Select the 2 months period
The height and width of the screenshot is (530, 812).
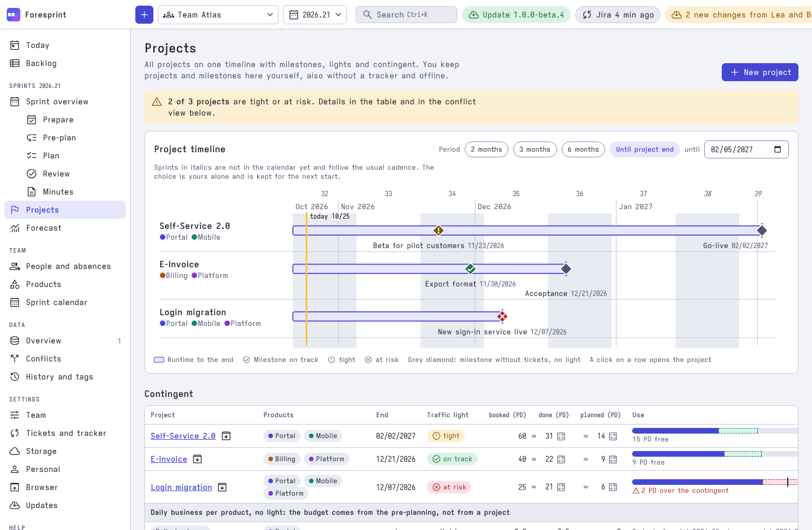pyautogui.click(x=487, y=149)
